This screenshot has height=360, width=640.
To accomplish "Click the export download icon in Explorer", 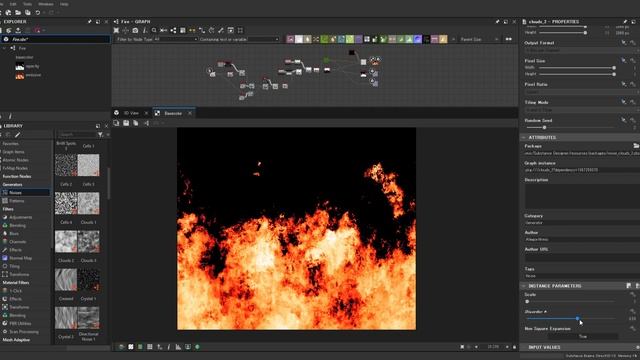I will (18, 30).
